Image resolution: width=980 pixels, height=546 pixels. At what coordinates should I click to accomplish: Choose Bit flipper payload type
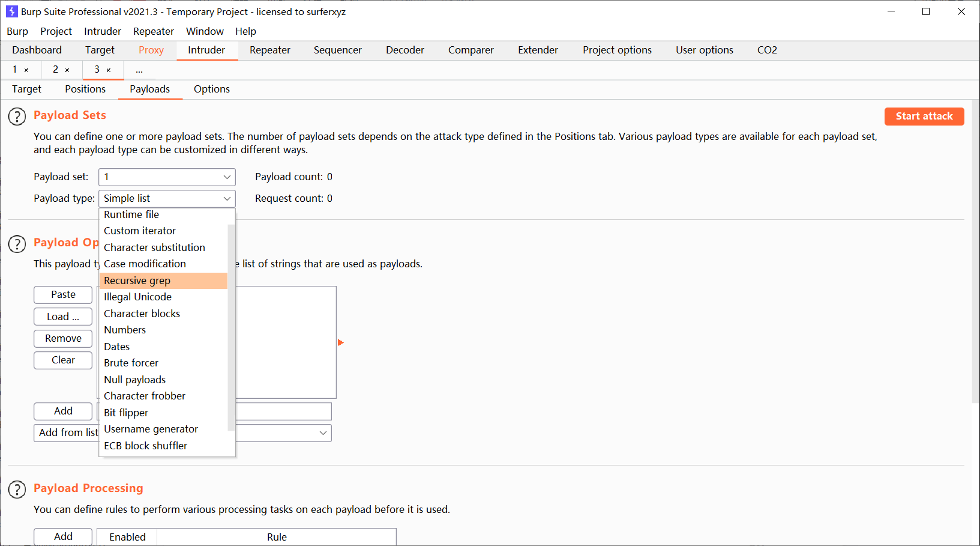click(x=163, y=413)
